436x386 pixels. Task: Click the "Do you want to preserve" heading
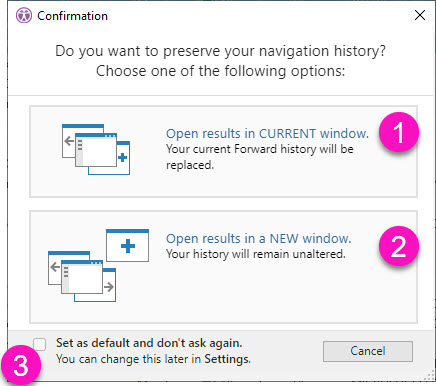point(220,51)
